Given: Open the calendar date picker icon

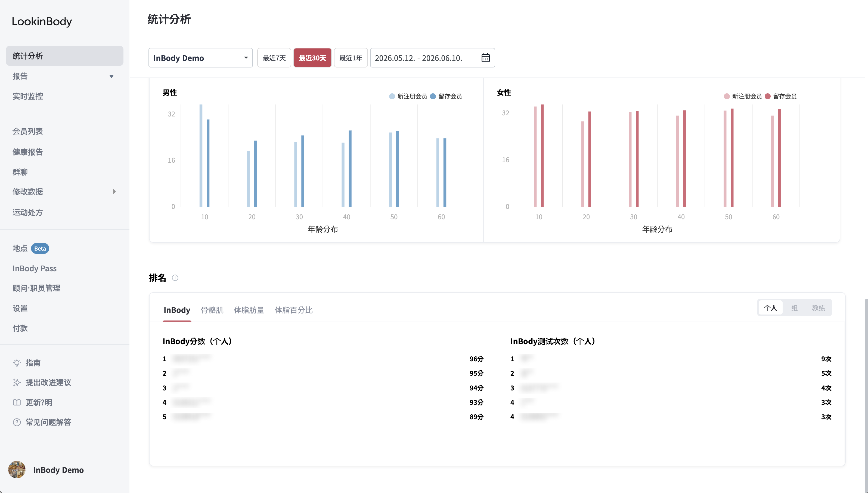Looking at the screenshot, I should pyautogui.click(x=485, y=58).
